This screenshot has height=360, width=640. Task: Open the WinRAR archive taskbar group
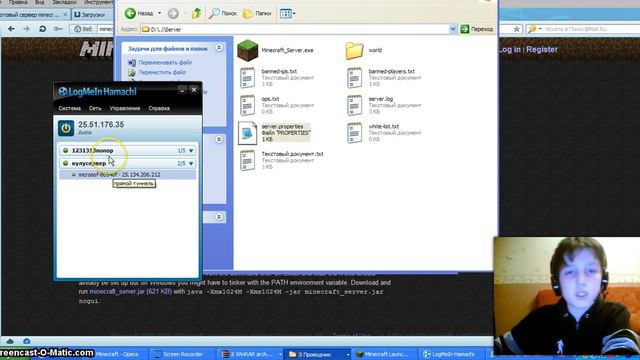(250, 354)
